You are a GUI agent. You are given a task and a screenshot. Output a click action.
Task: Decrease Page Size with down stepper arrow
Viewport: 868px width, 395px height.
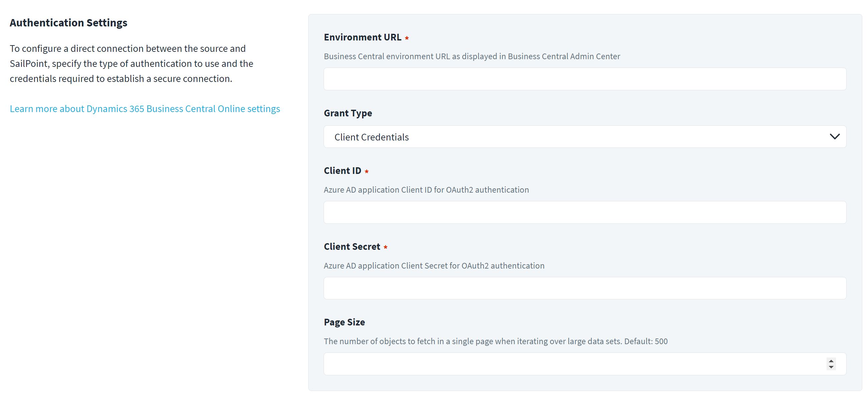(x=831, y=367)
